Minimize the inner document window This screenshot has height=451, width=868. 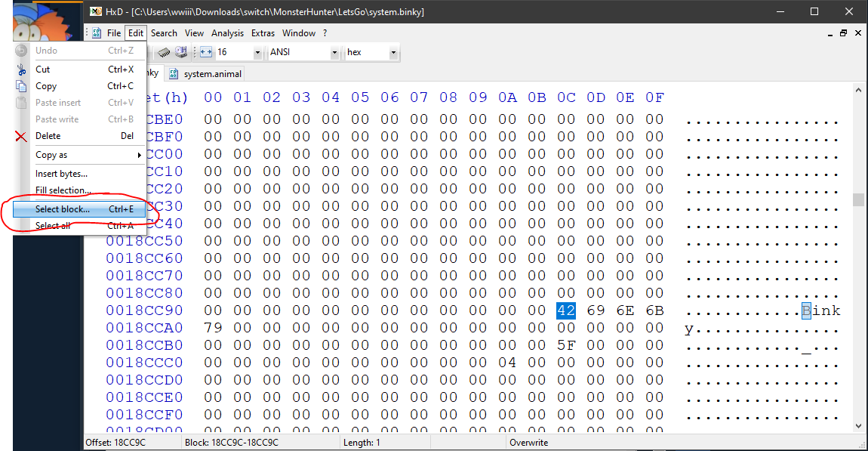830,34
